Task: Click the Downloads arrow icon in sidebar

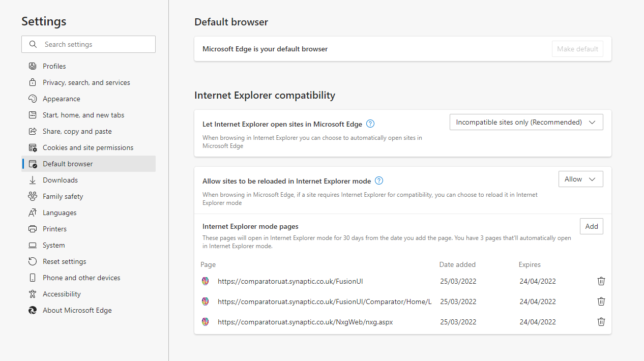Action: point(33,180)
